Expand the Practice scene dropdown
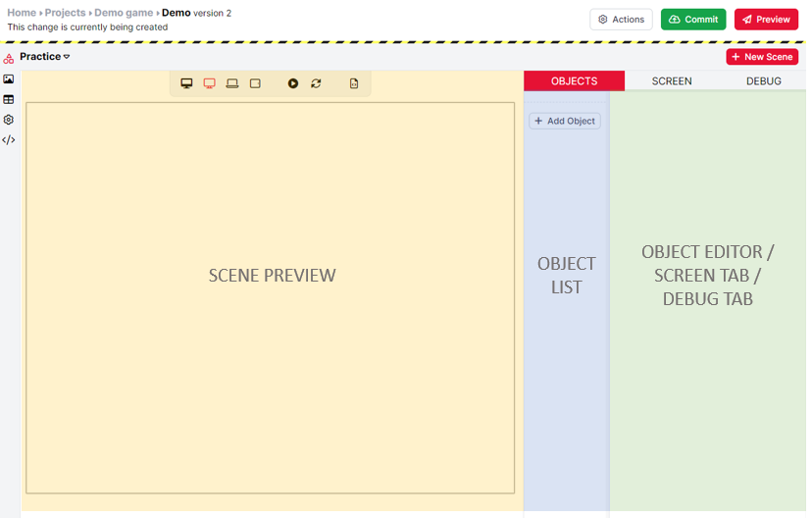812x518 pixels. (x=44, y=57)
